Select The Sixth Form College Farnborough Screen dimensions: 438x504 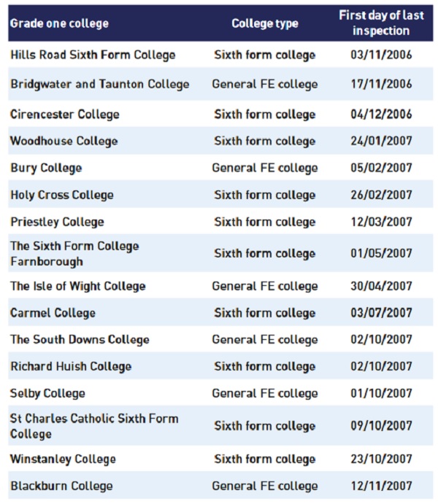tap(74, 254)
